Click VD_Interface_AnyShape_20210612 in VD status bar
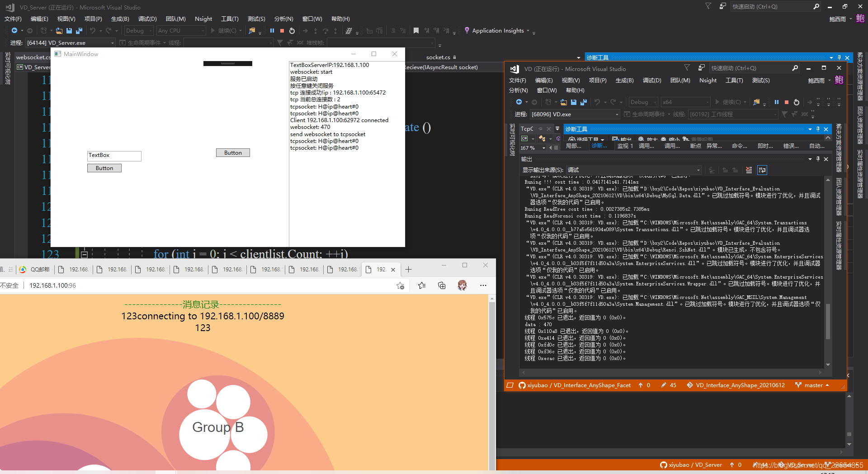Screen dimensions: 868x474 click(736, 385)
